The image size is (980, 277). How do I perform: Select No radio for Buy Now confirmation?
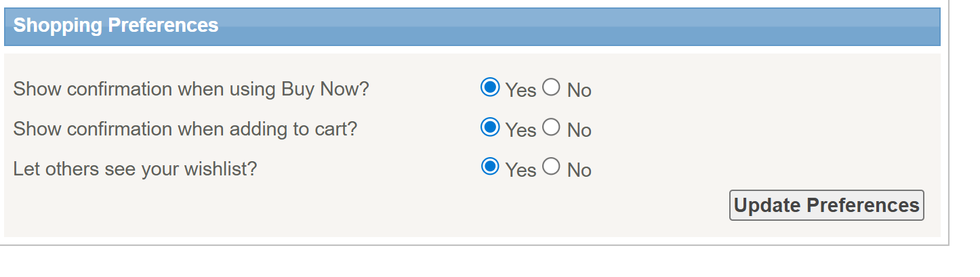point(551,87)
